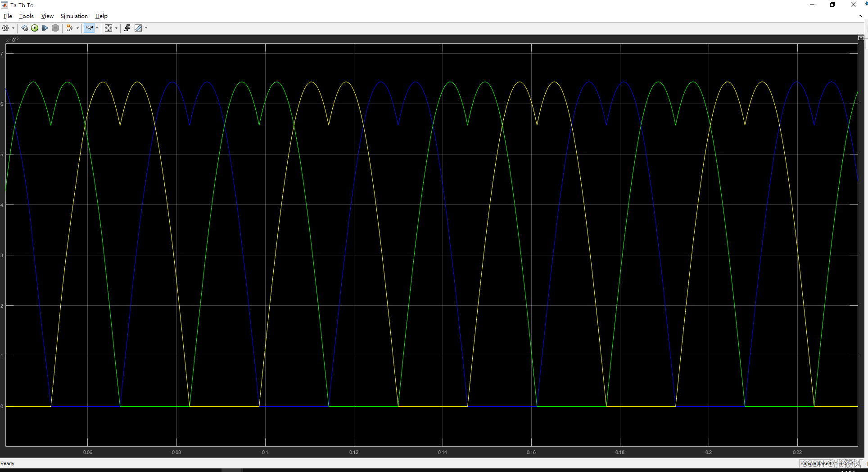Click the x-axis tick label 0.14
Image resolution: width=868 pixels, height=472 pixels.
click(x=443, y=452)
